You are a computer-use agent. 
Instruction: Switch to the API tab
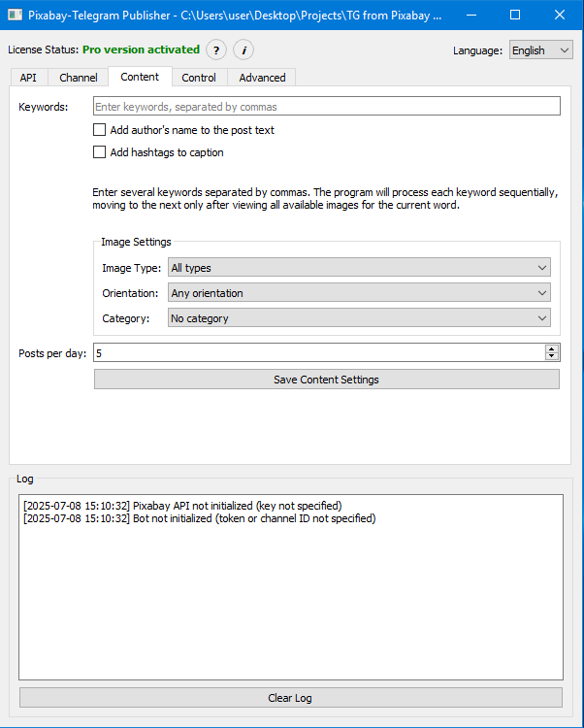coord(28,78)
